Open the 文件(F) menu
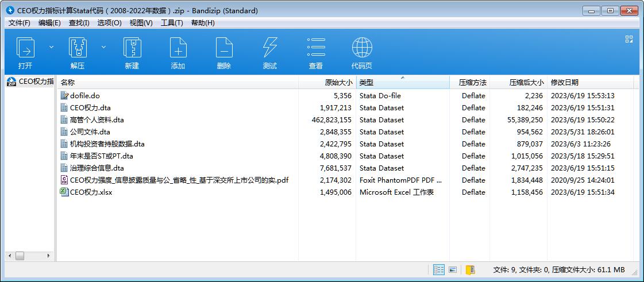The image size is (644, 282). (x=20, y=23)
